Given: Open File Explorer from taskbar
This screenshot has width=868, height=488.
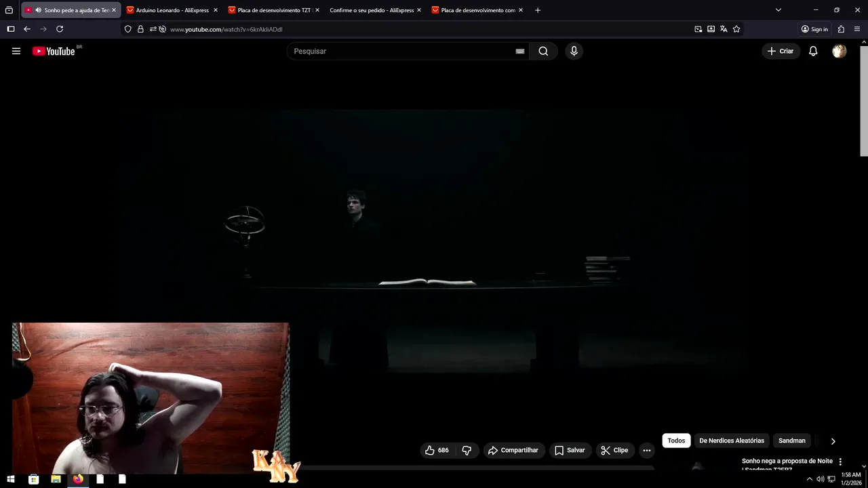Looking at the screenshot, I should click(56, 479).
